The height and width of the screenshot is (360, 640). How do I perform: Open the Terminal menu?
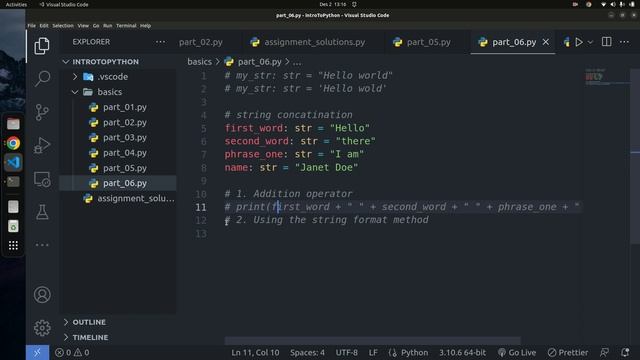pos(126,25)
